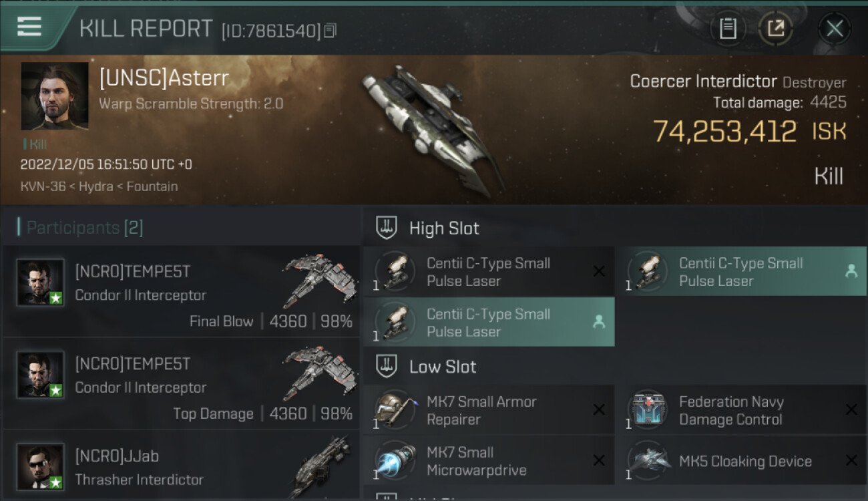Image resolution: width=868 pixels, height=501 pixels.
Task: Open the clipboard icon in the header
Action: (x=728, y=28)
